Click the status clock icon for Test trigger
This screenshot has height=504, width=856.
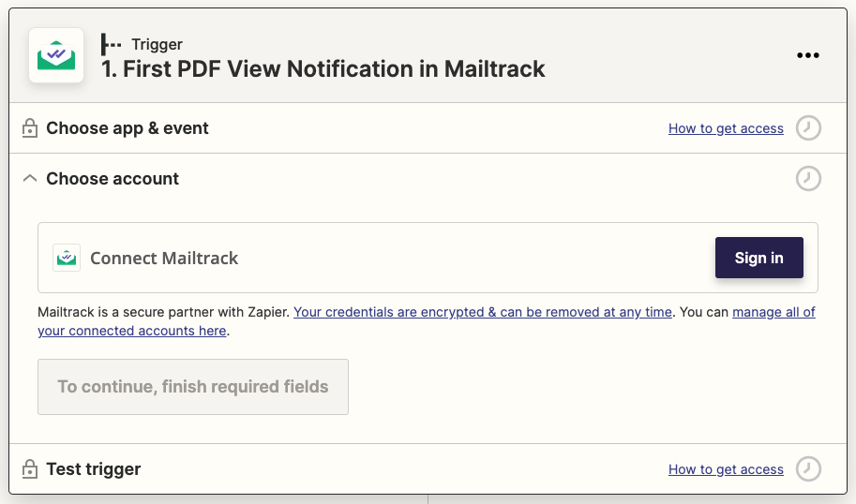tap(808, 469)
